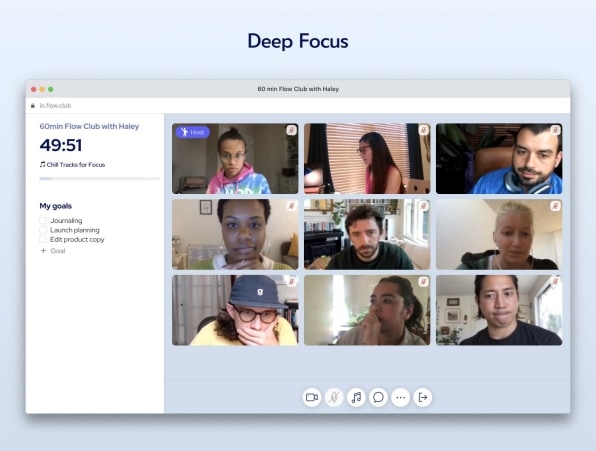The height and width of the screenshot is (451, 596).
Task: Click the 49:51 countdown timer
Action: [61, 145]
